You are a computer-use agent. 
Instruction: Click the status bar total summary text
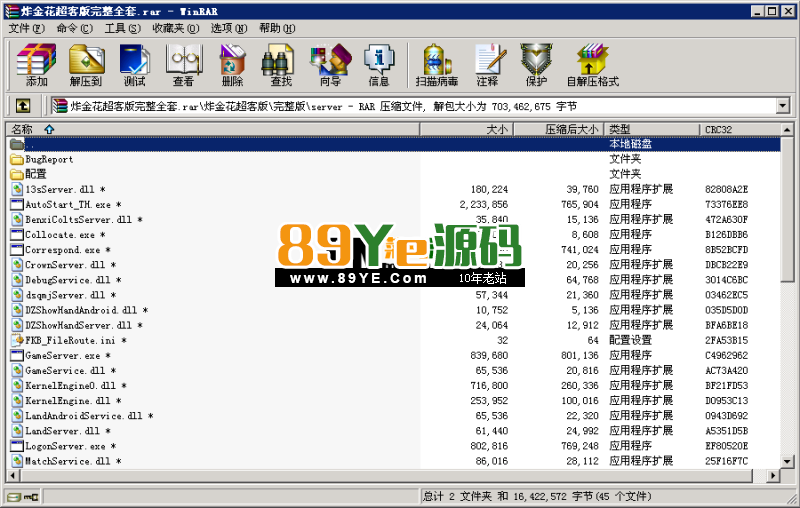coord(537,496)
